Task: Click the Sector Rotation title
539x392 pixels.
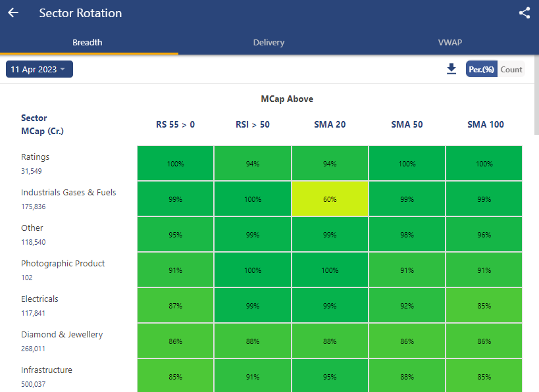Action: [x=80, y=12]
